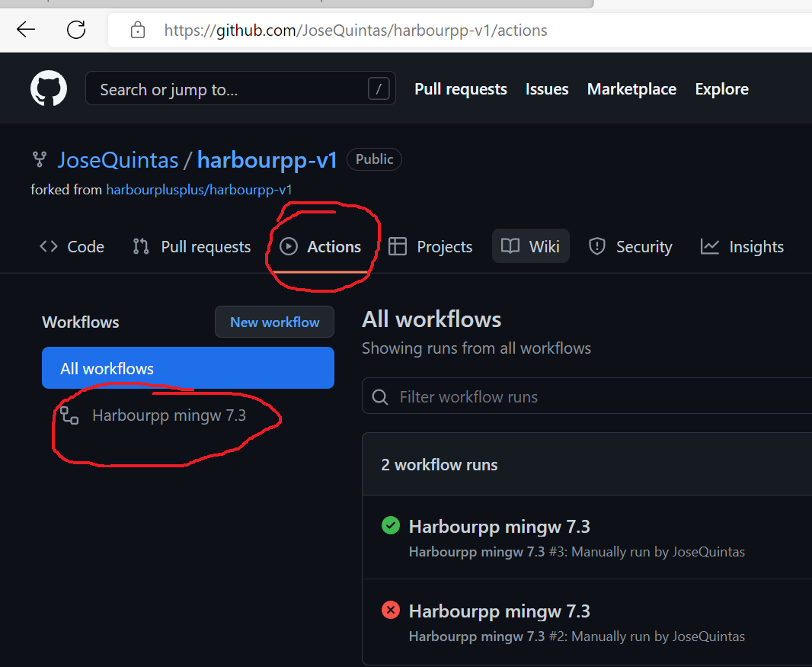Reload the page with refresh icon
812x667 pixels.
76,30
